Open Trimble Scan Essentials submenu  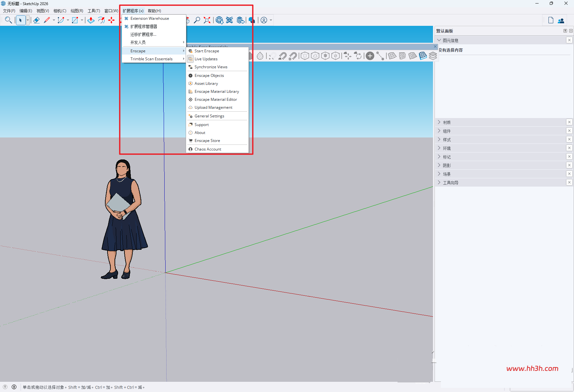click(154, 59)
